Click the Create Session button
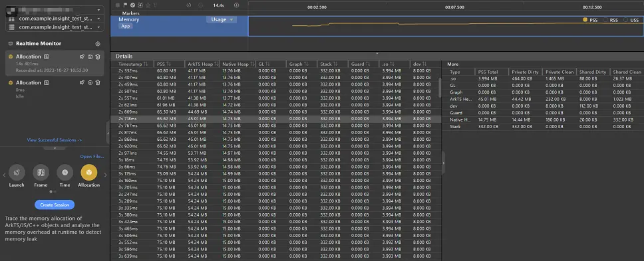Viewport: 644px width, 261px height. click(55, 205)
